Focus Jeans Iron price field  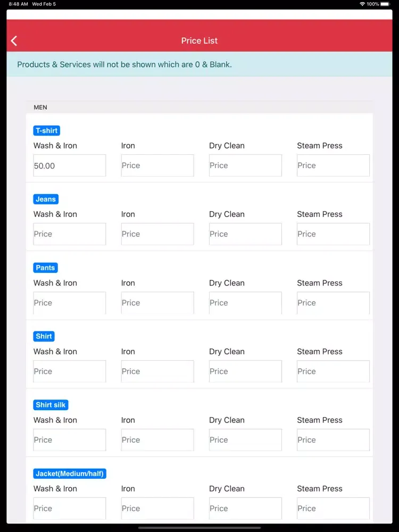pyautogui.click(x=157, y=234)
